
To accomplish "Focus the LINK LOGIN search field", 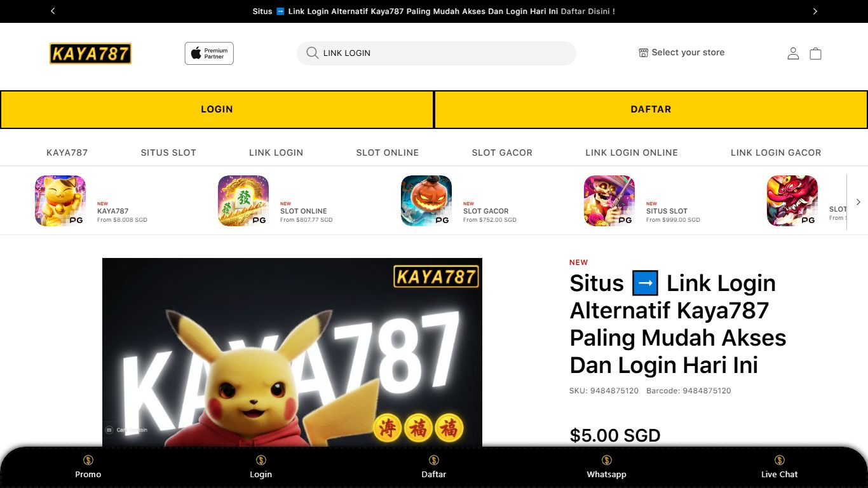I will [x=437, y=53].
